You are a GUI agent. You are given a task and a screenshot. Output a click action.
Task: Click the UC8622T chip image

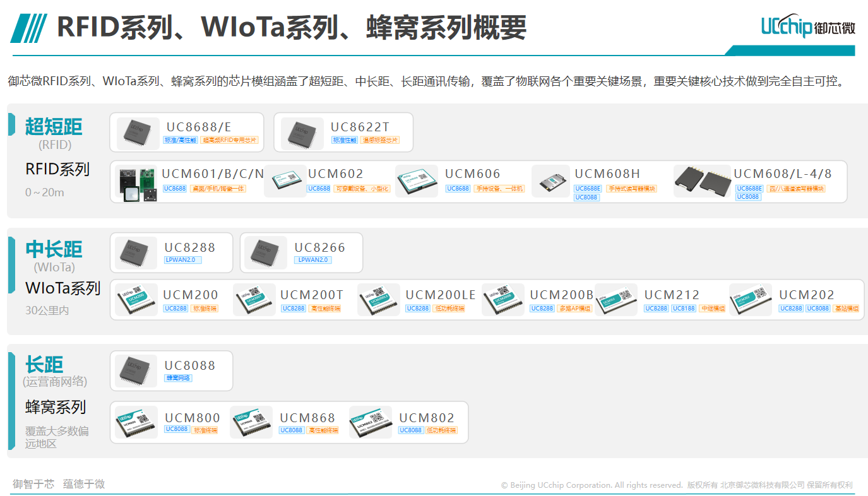(301, 133)
